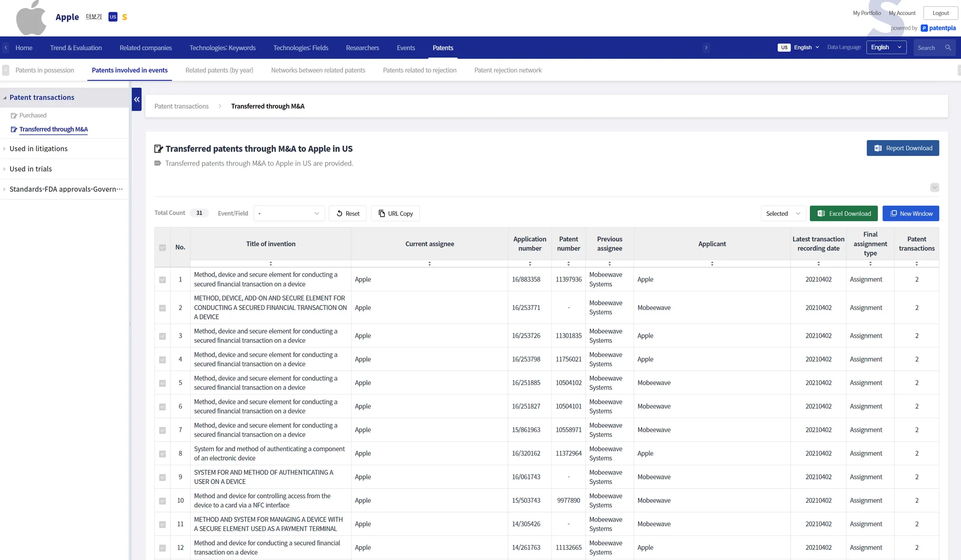Screen dimensions: 961x560
Task: Collapse the sidebar with double-chevron icon
Action: (x=137, y=99)
